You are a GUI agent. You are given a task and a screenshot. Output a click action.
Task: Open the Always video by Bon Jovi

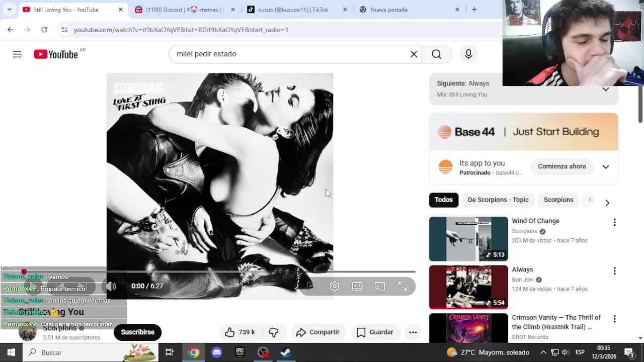click(468, 287)
